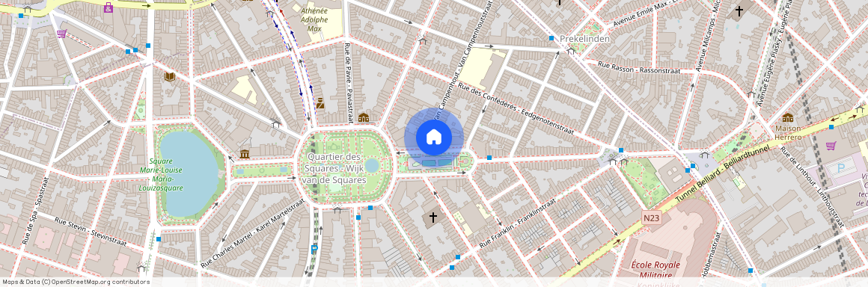Select the Rue de Pavie - Paviastraat label

click(x=349, y=83)
